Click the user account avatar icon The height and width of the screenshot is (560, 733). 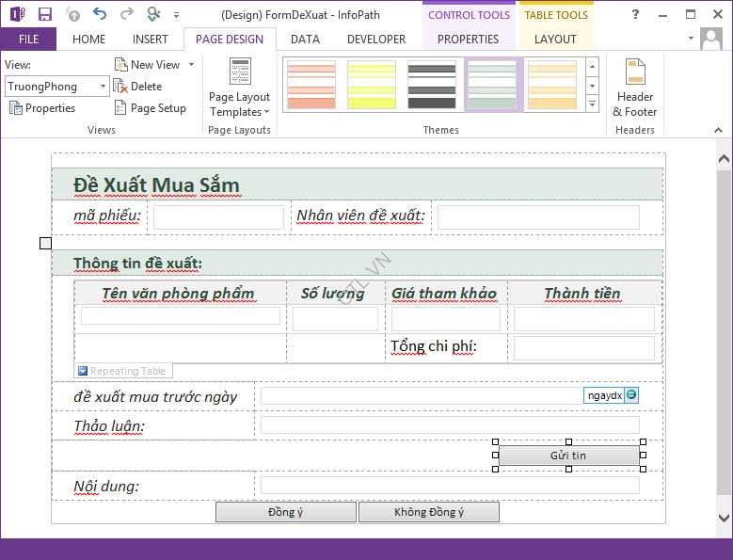(712, 39)
